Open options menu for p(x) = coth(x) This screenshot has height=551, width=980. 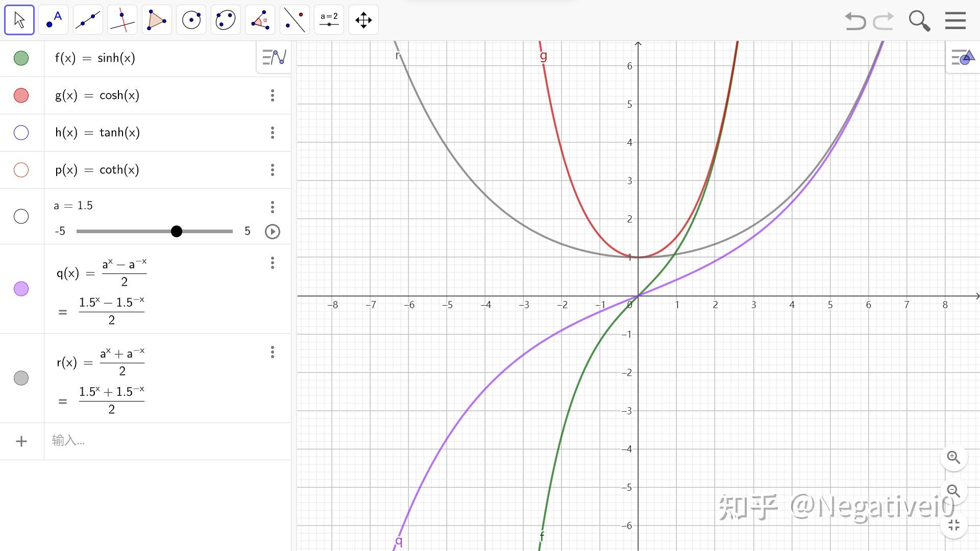pos(273,170)
